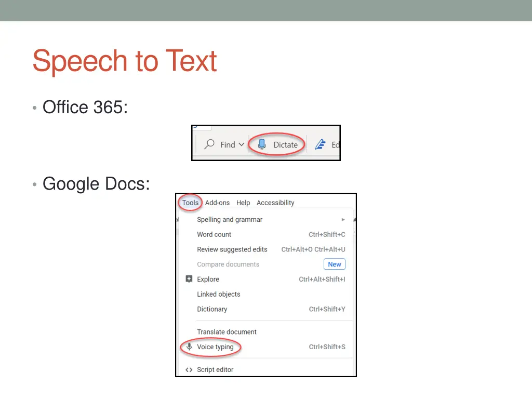The image size is (532, 399).
Task: Click the Google Docs bullet text
Action: [x=96, y=184]
